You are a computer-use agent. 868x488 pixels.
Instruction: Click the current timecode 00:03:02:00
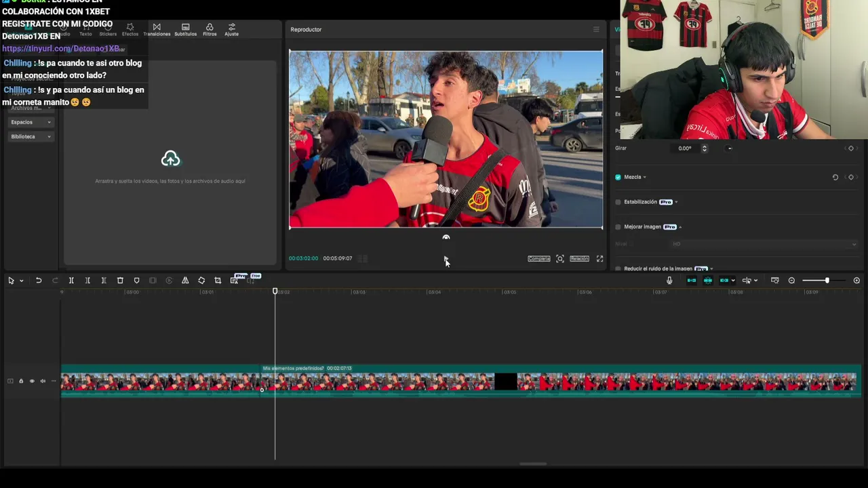(x=303, y=258)
